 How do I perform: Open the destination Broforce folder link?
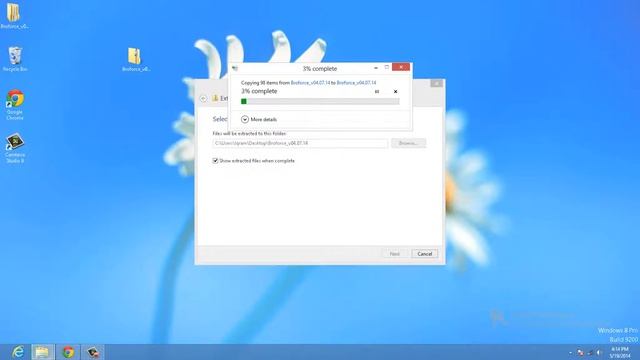pyautogui.click(x=356, y=82)
